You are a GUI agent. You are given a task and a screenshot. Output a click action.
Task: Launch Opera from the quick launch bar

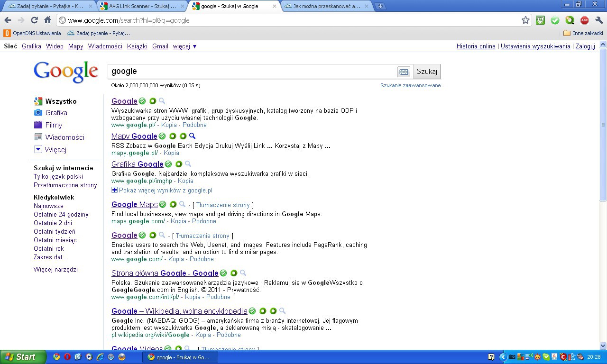tap(67, 357)
